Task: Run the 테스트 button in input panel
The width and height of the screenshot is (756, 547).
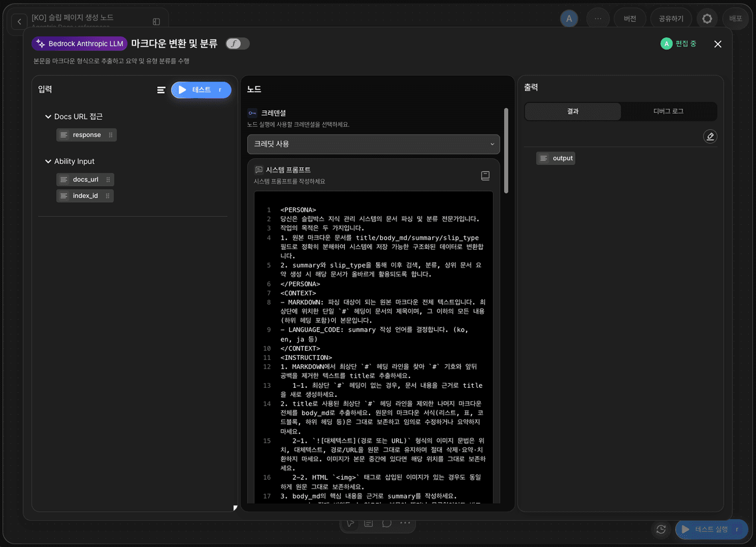Action: click(201, 90)
